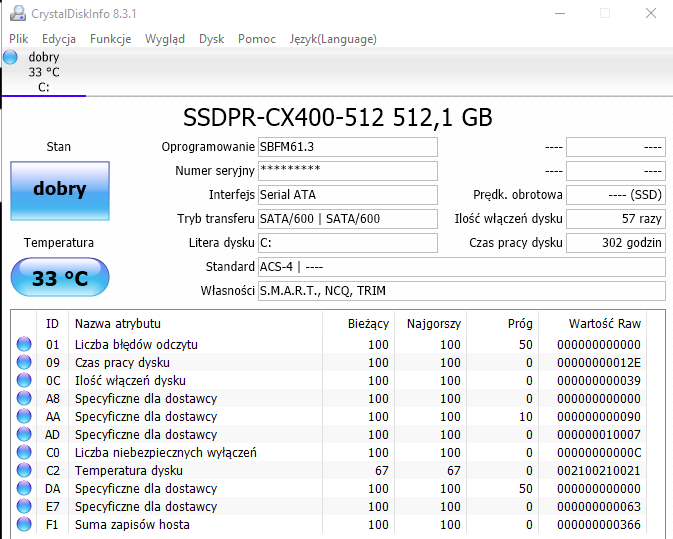Open the Wygląd menu
Viewport: 673px width, 539px height.
(x=165, y=39)
